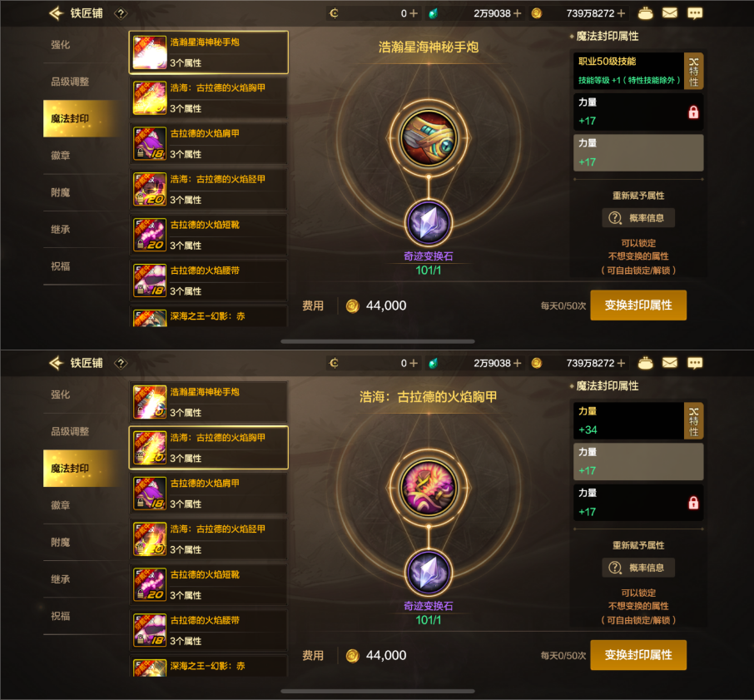754x700 pixels.
Task: Toggle the lock on 力量 +17 in top panel
Action: 693,112
